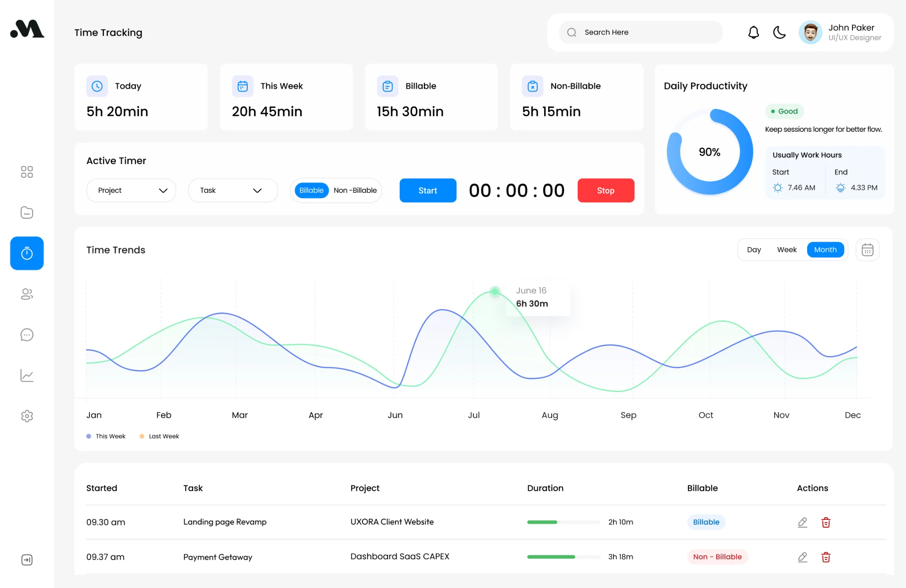
Task: Switch Time Trends to Week view
Action: [787, 250]
